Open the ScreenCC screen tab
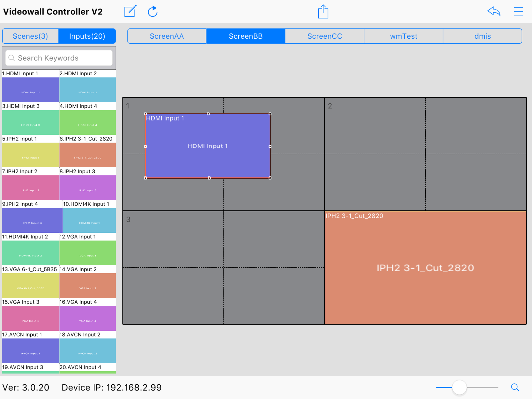 pyautogui.click(x=324, y=36)
